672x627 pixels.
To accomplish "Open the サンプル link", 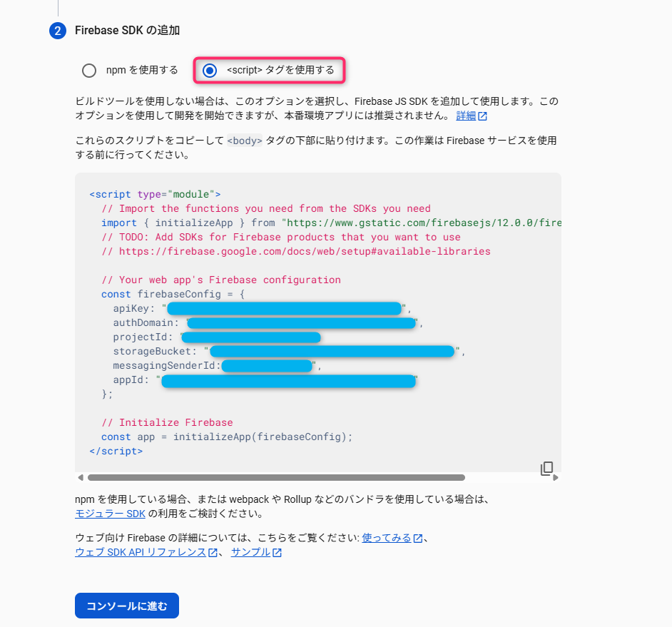I will [250, 552].
